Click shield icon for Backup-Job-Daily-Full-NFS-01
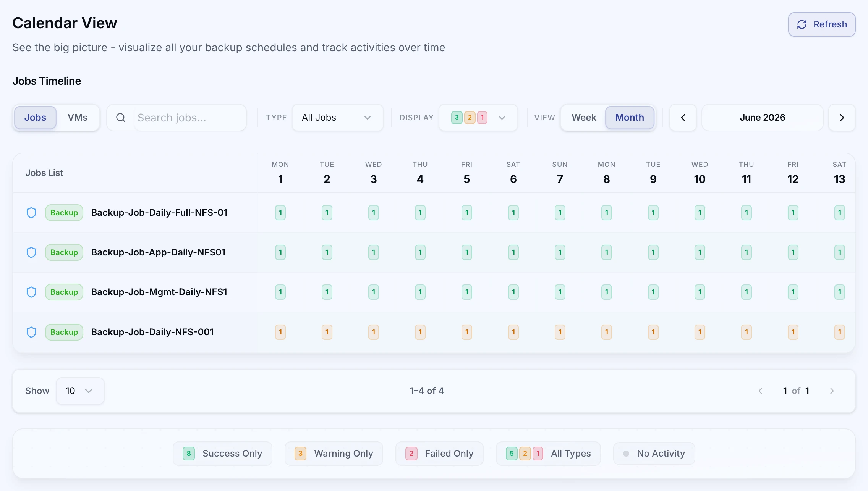The width and height of the screenshot is (868, 491). tap(31, 213)
